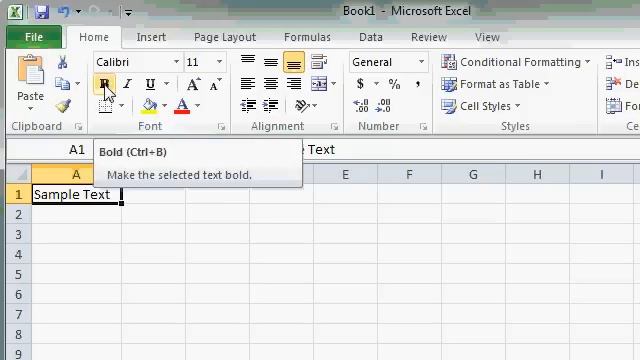Toggle Center alignment

271,84
